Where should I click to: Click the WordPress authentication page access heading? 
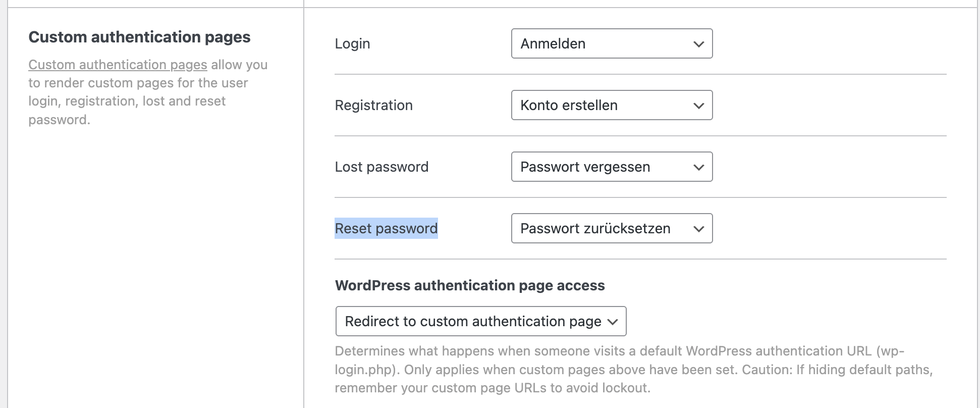coord(469,286)
